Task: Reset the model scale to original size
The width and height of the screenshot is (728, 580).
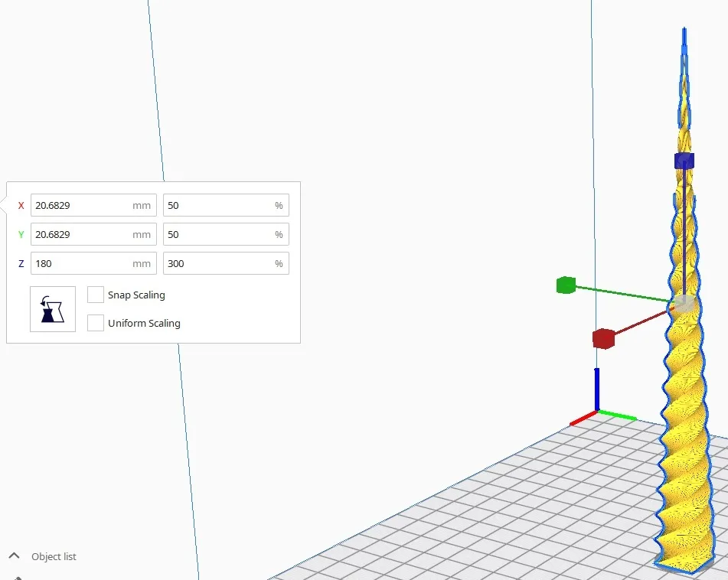Action: pos(51,308)
